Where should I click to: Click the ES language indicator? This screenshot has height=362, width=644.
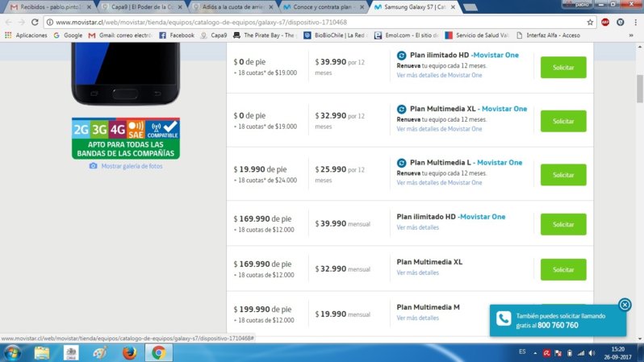522,352
